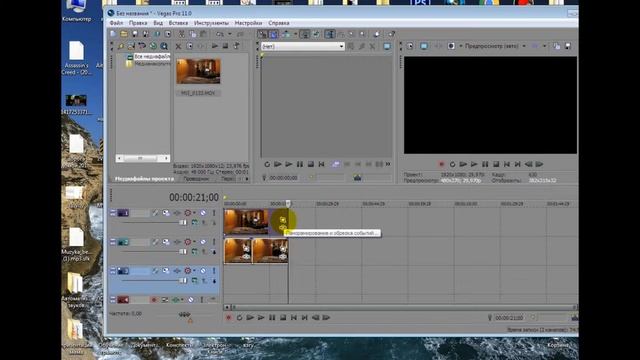Mute track 1
This screenshot has width=640, height=360.
click(x=203, y=213)
